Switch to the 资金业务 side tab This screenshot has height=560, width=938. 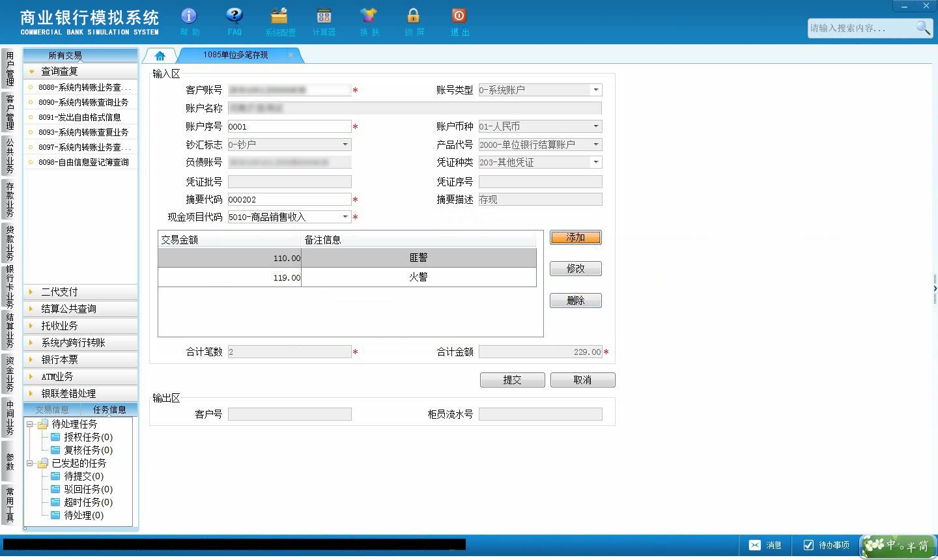pos(9,374)
